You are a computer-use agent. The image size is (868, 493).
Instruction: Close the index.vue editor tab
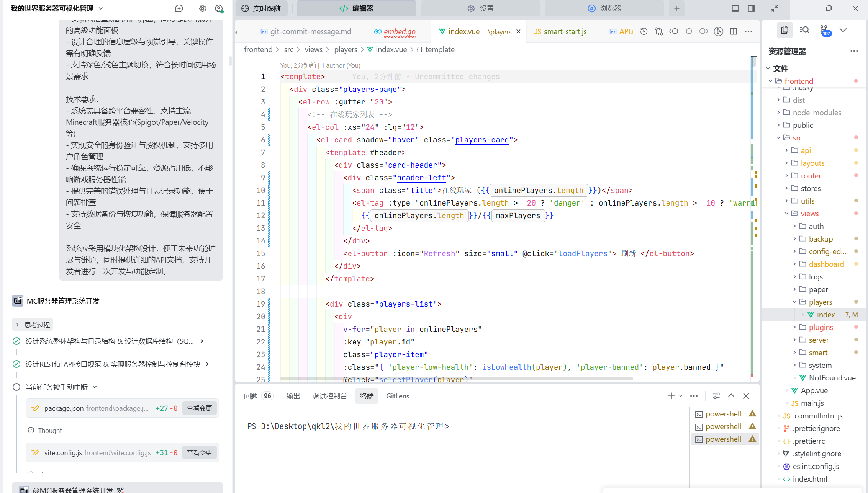coord(518,31)
